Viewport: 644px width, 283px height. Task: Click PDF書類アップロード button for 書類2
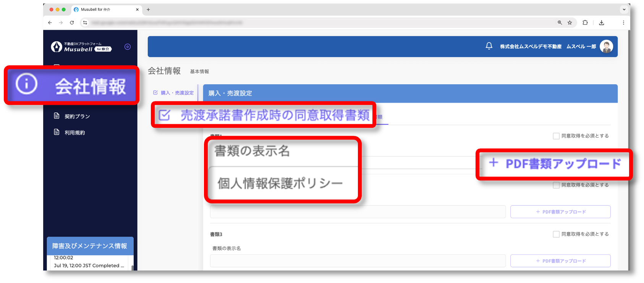click(560, 212)
